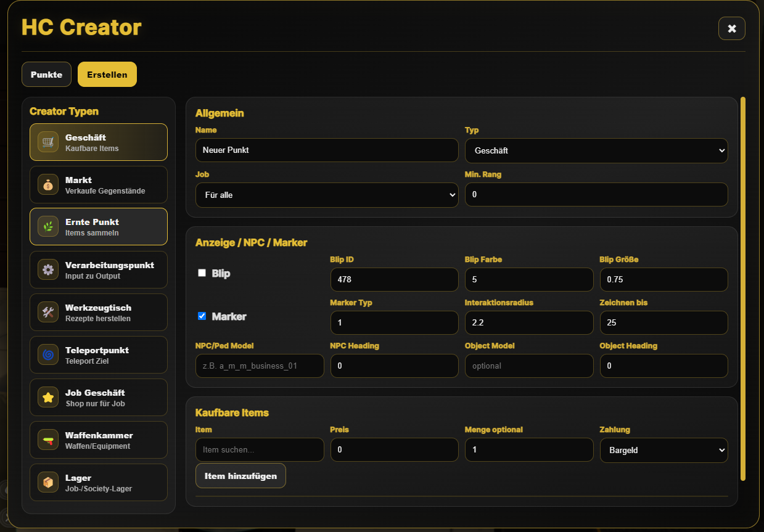Screen dimensions: 764x532
Task: Click the Preis input field
Action: pos(395,450)
